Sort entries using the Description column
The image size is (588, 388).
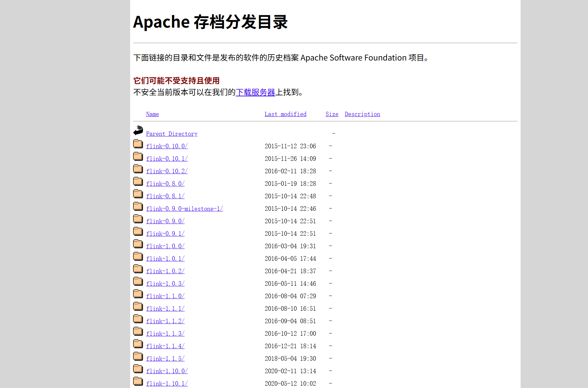pos(362,114)
